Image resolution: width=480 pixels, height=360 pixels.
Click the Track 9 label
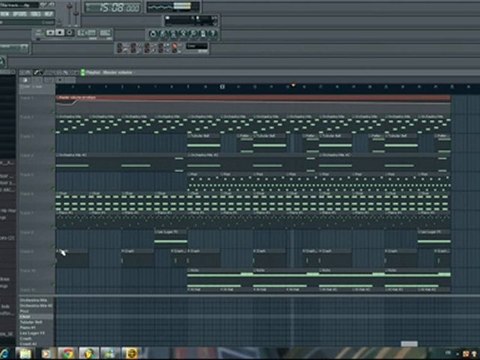[27, 252]
